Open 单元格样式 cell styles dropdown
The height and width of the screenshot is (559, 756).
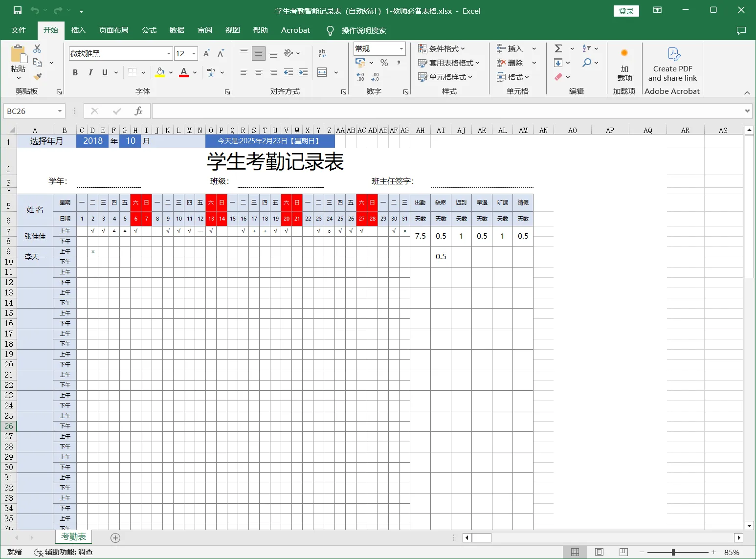pyautogui.click(x=445, y=77)
